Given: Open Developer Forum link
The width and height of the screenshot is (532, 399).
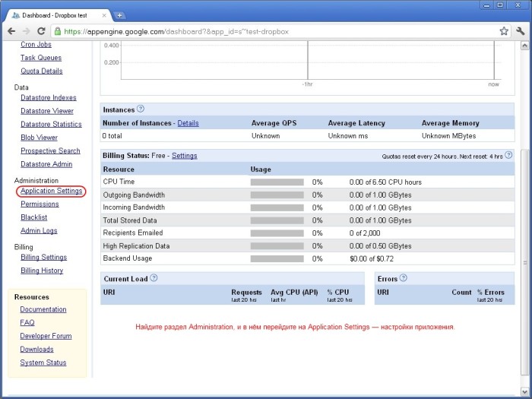Looking at the screenshot, I should click(46, 336).
